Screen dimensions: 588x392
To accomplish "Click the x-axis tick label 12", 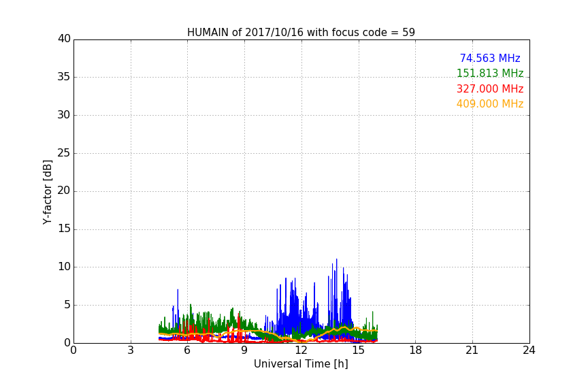I will 301,350.
